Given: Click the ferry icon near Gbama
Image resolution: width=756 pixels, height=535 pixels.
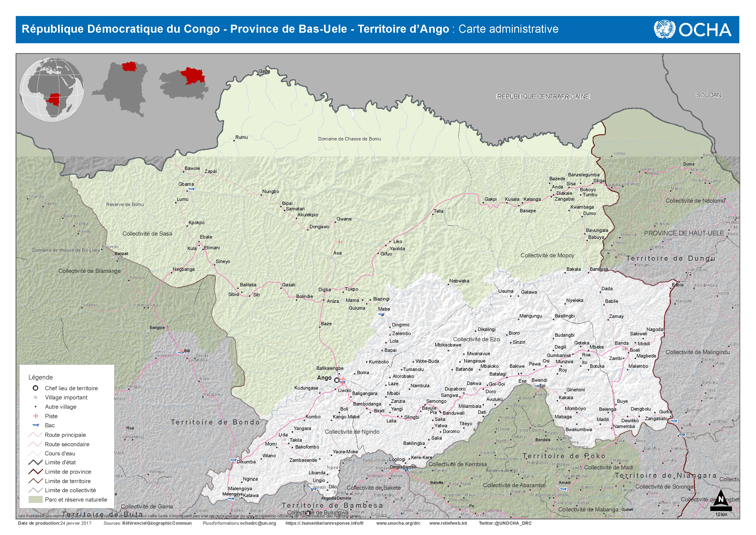Looking at the screenshot, I should click(192, 189).
